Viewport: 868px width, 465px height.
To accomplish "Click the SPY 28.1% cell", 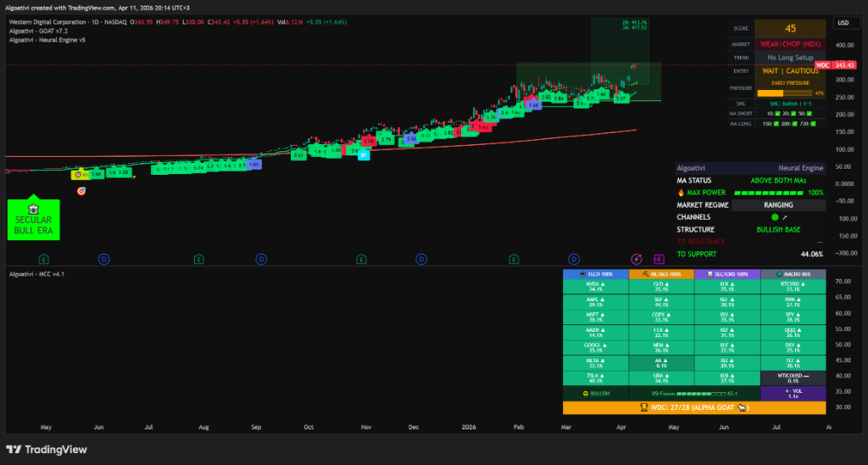I will pyautogui.click(x=793, y=317).
